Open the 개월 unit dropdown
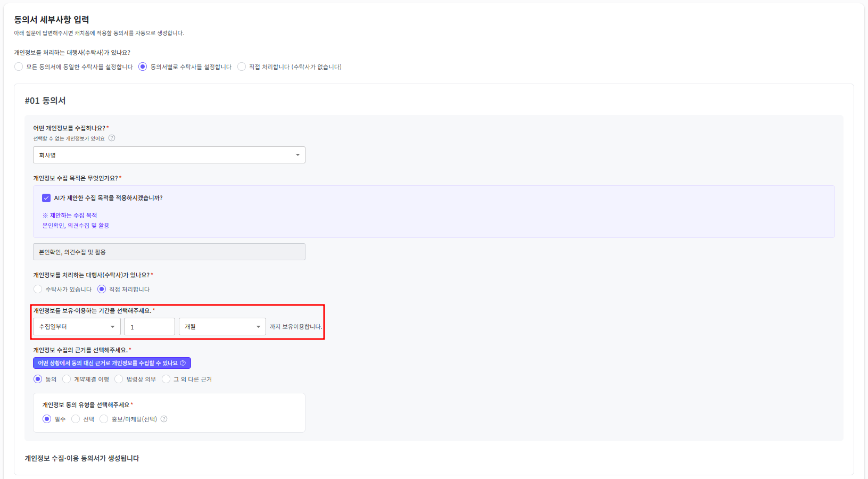The width and height of the screenshot is (868, 479). coord(222,327)
